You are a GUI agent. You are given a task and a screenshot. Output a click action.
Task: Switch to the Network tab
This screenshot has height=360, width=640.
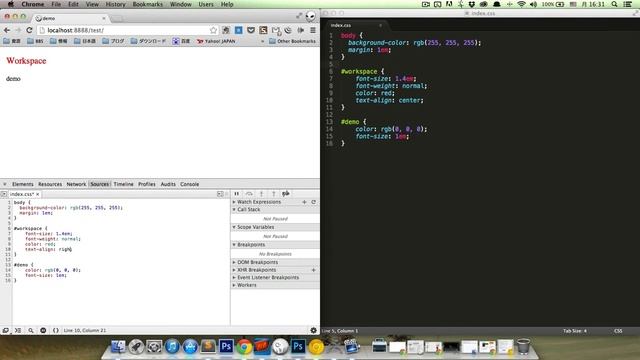[x=76, y=184]
